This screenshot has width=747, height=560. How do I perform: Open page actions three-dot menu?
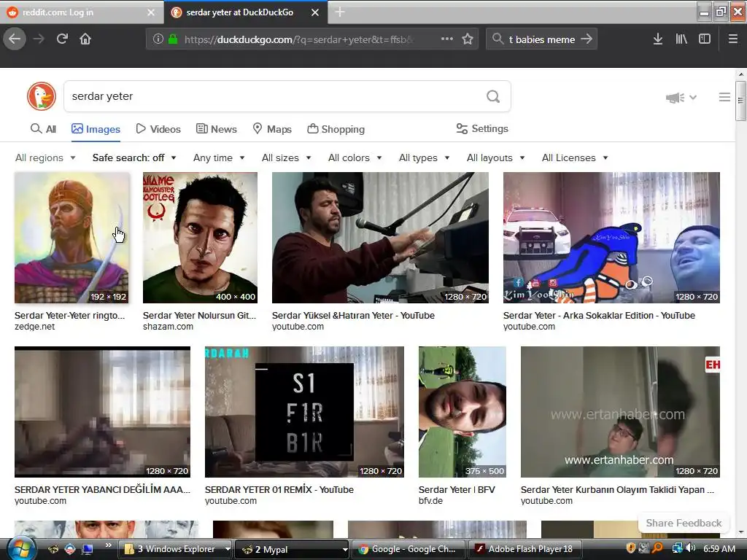click(447, 39)
